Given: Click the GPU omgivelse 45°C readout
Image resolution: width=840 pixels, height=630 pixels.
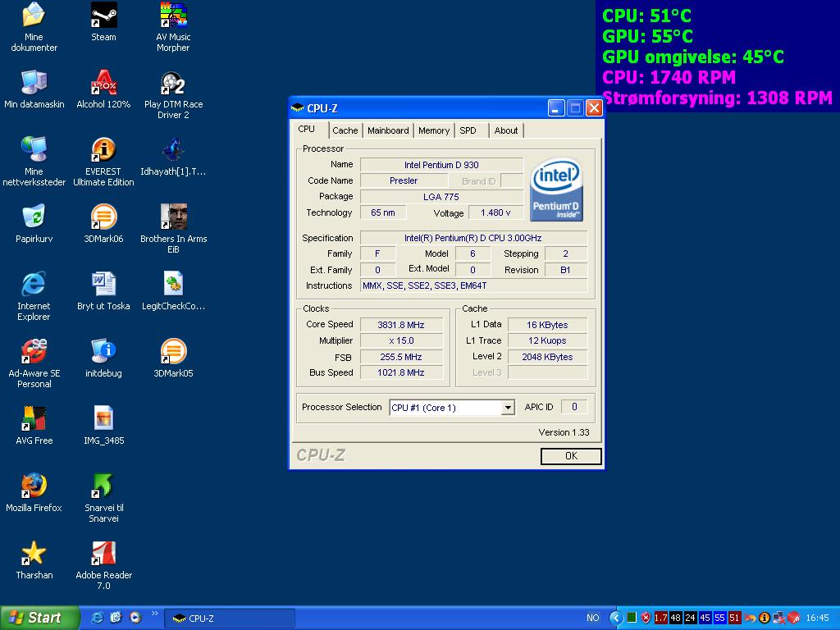Looking at the screenshot, I should click(x=692, y=57).
